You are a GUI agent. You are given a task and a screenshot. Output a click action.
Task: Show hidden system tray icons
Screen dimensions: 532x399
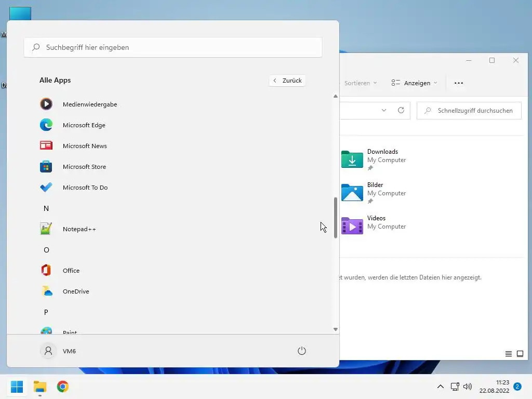click(441, 387)
